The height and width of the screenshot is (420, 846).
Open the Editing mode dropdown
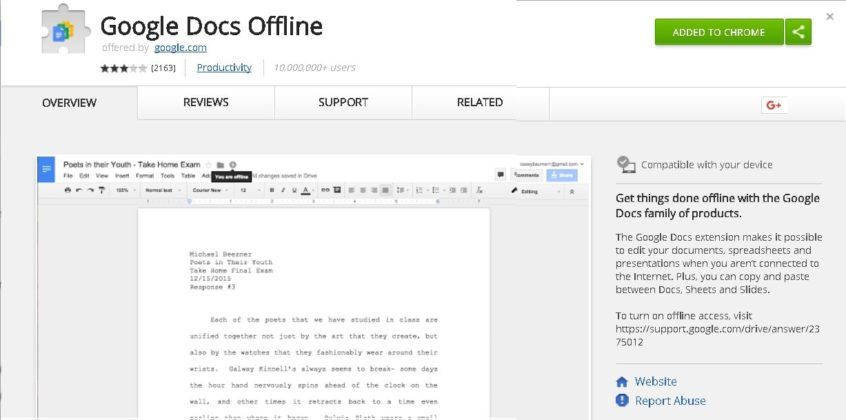(536, 191)
